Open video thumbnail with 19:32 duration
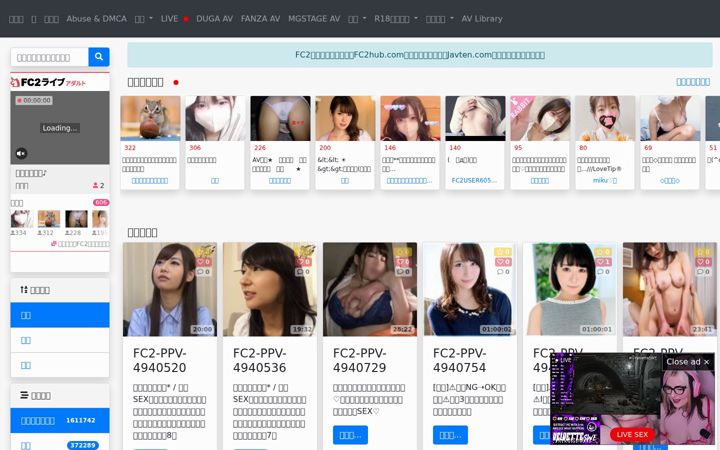Image resolution: width=720 pixels, height=450 pixels. click(x=270, y=289)
